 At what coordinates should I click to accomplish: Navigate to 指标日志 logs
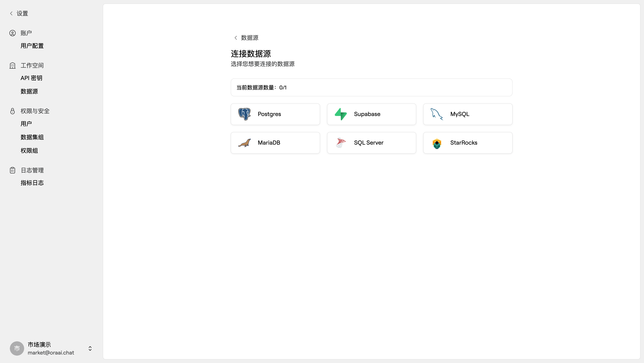32,183
